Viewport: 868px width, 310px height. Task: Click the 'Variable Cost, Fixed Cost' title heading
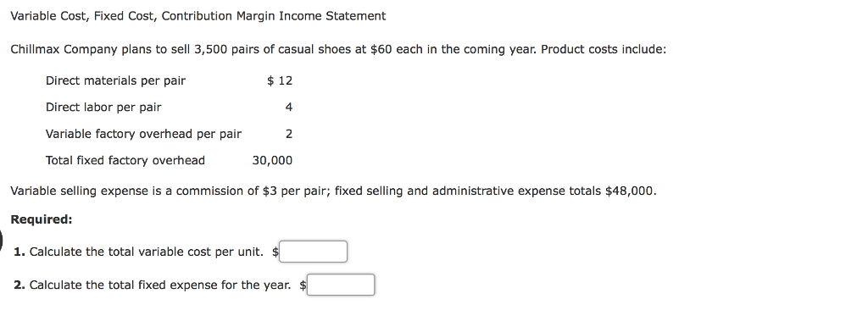(198, 16)
